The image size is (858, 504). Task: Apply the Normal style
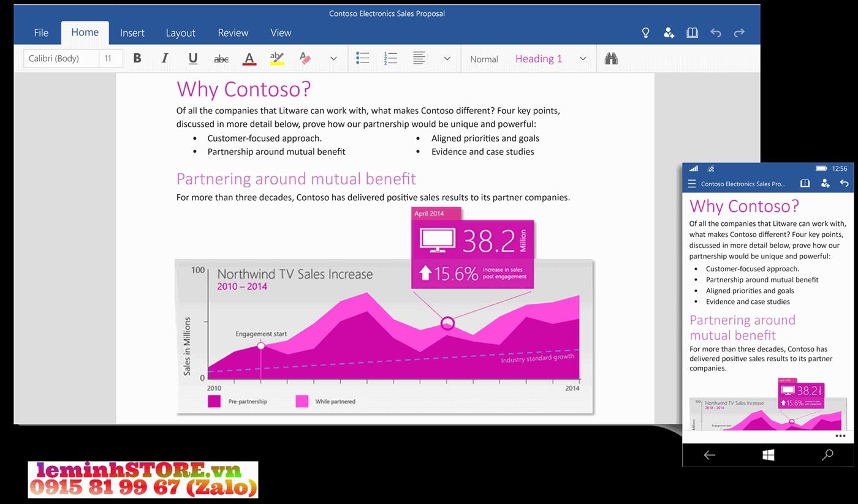[484, 59]
